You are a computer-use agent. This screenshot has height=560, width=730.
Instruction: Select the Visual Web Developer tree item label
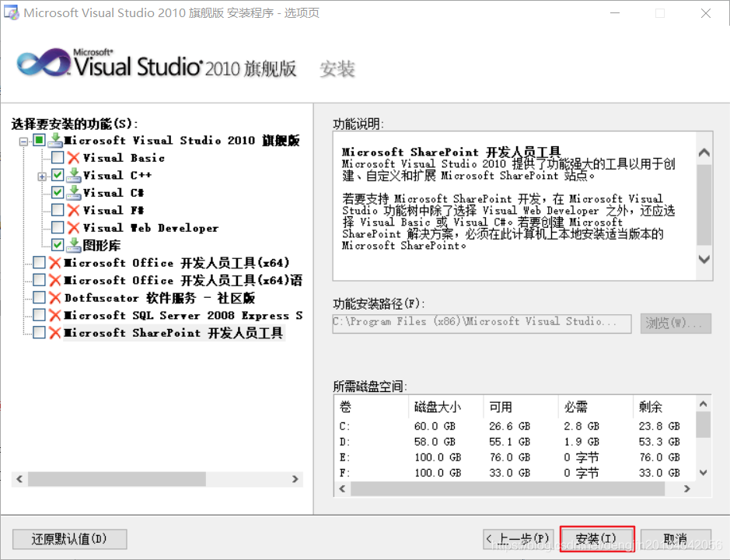click(151, 228)
